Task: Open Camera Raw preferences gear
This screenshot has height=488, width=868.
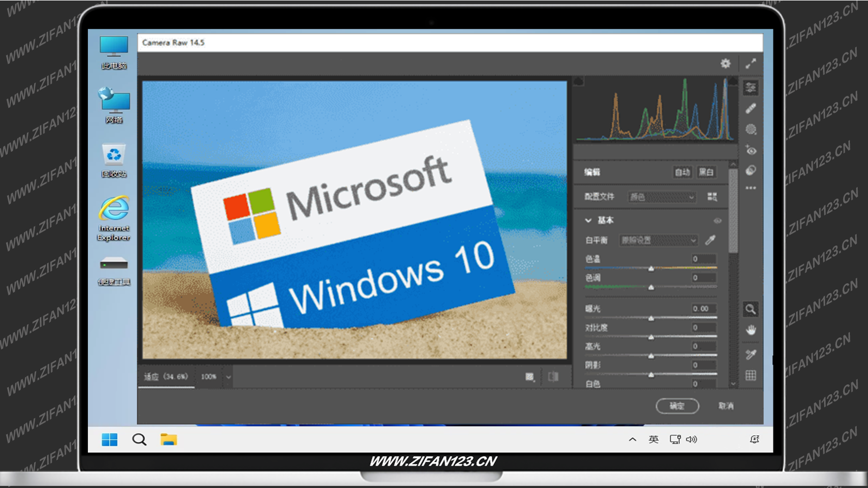Action: click(725, 64)
